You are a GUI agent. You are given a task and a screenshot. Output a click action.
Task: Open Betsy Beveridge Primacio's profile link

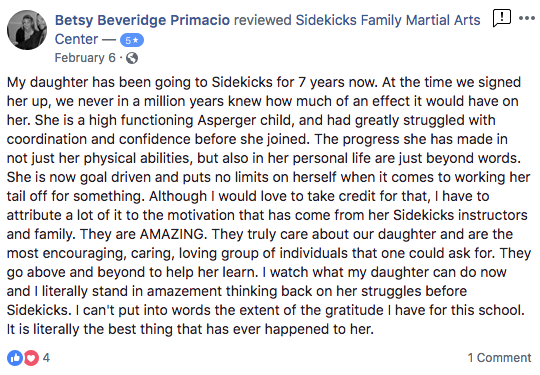[x=142, y=20]
